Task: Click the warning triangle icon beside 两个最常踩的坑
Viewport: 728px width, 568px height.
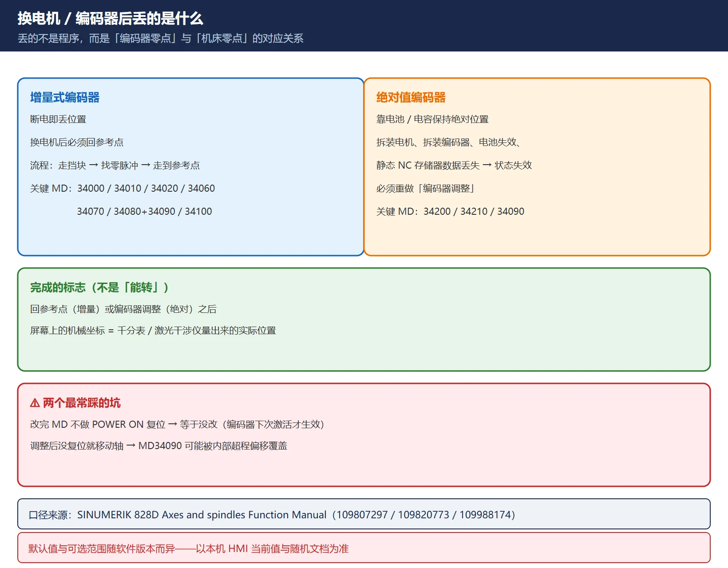Action: pyautogui.click(x=35, y=403)
